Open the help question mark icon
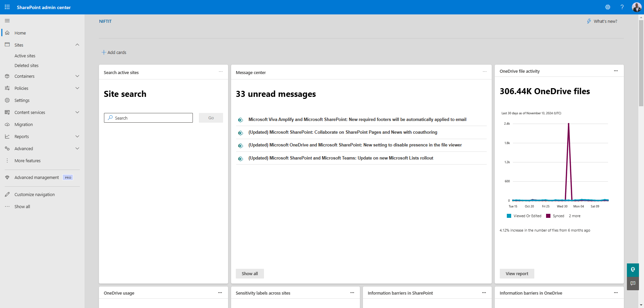The width and height of the screenshot is (644, 308). pos(622,7)
